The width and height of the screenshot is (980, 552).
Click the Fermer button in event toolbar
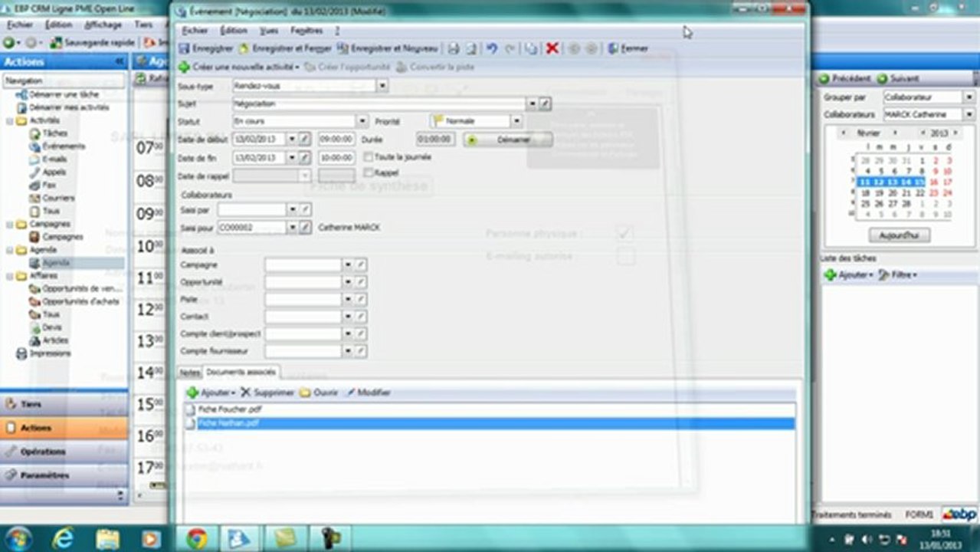coord(628,48)
